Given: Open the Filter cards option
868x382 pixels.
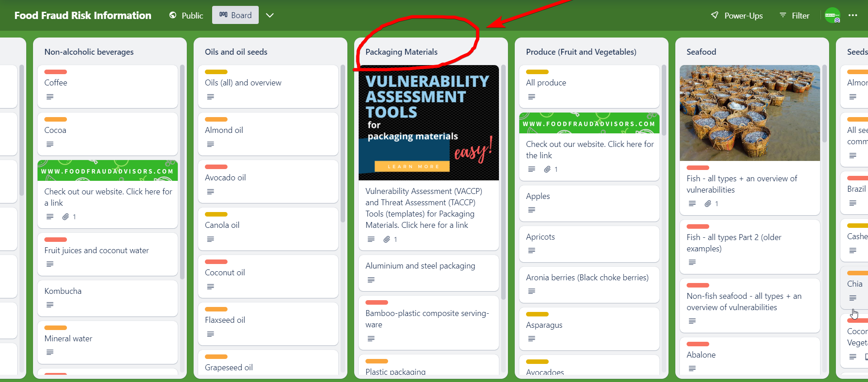Looking at the screenshot, I should [x=795, y=15].
